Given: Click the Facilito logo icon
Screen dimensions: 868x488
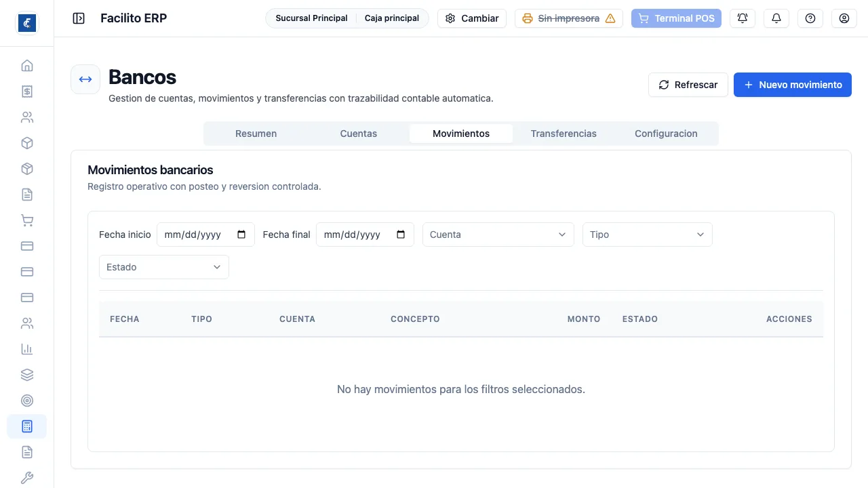Looking at the screenshot, I should pyautogui.click(x=27, y=23).
